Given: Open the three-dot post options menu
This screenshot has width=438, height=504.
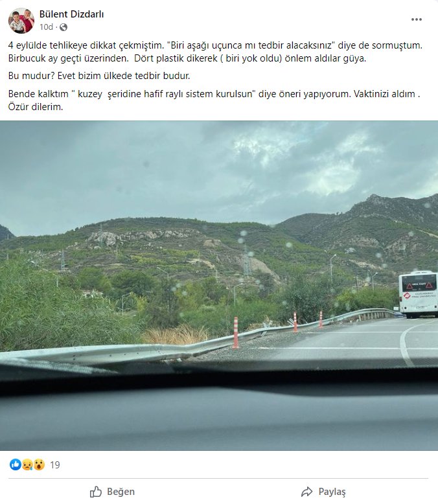Looking at the screenshot, I should [x=417, y=19].
